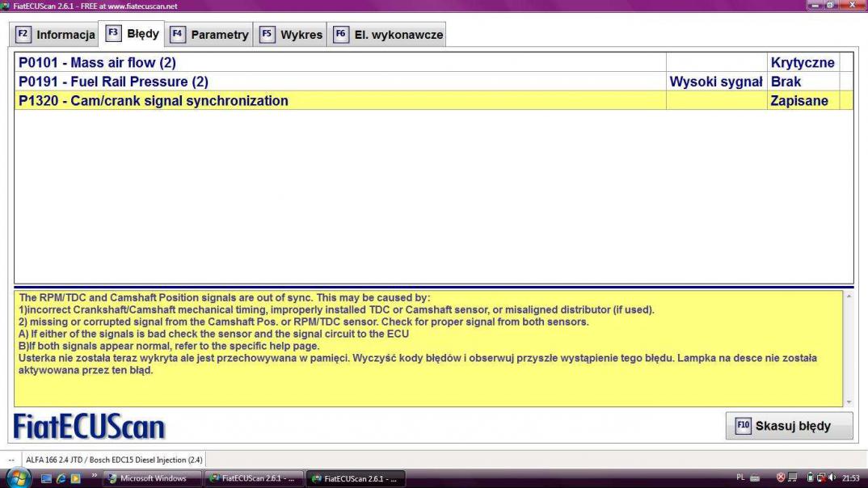This screenshot has width=868, height=488.
Task: Switch to the first FiatECUScan taskbar button
Action: (x=254, y=478)
